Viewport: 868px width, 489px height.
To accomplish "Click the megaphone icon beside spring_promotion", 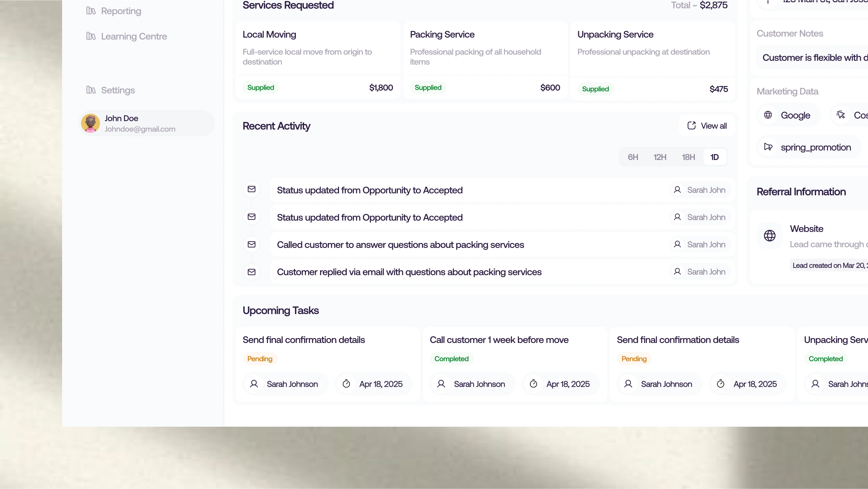I will (768, 147).
